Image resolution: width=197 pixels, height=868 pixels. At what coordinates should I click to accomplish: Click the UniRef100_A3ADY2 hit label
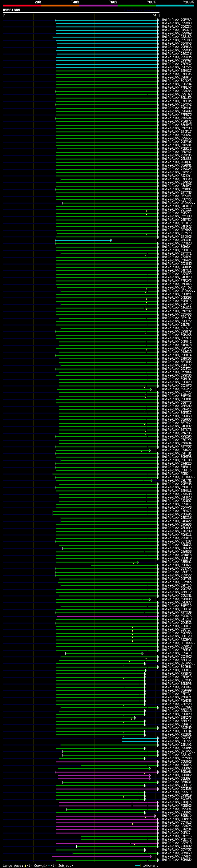[177, 122]
